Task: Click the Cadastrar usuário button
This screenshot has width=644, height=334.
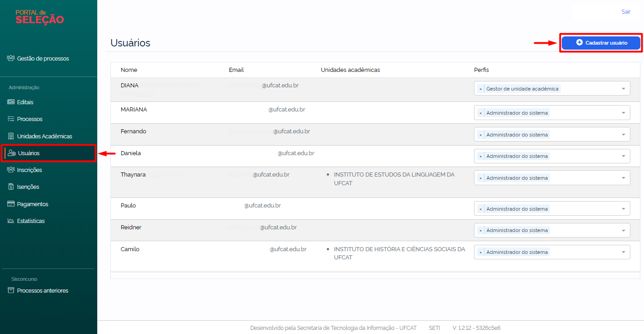Action: (x=601, y=43)
